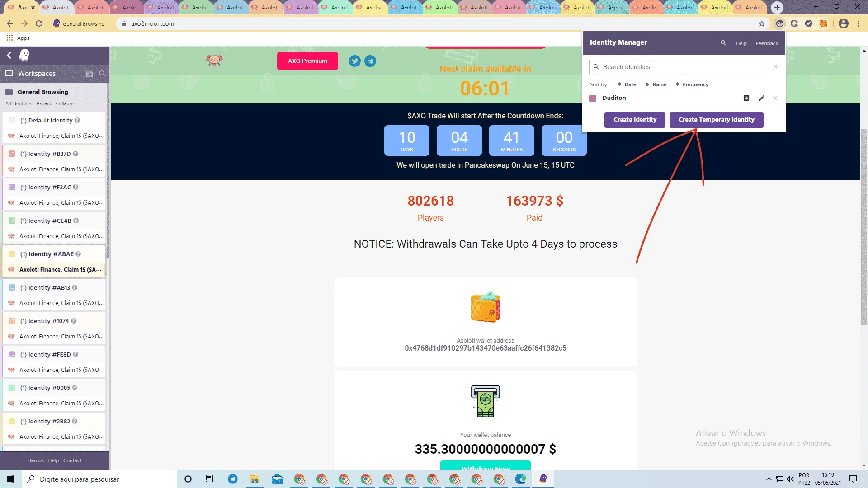Sort identities by Date
This screenshot has height=488, width=868.
(x=627, y=84)
